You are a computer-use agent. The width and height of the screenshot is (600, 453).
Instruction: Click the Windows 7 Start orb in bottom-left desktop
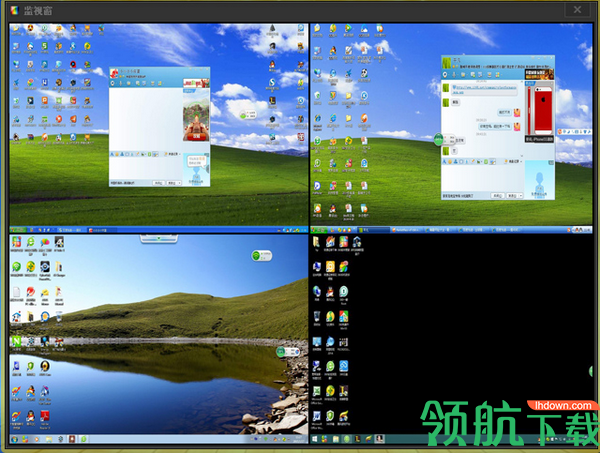(15, 439)
